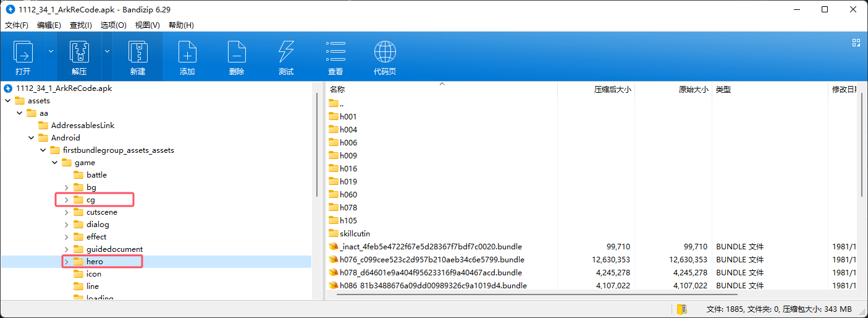Select the h019 folder in file list
Viewport: 868px width, 318px height.
[343, 181]
